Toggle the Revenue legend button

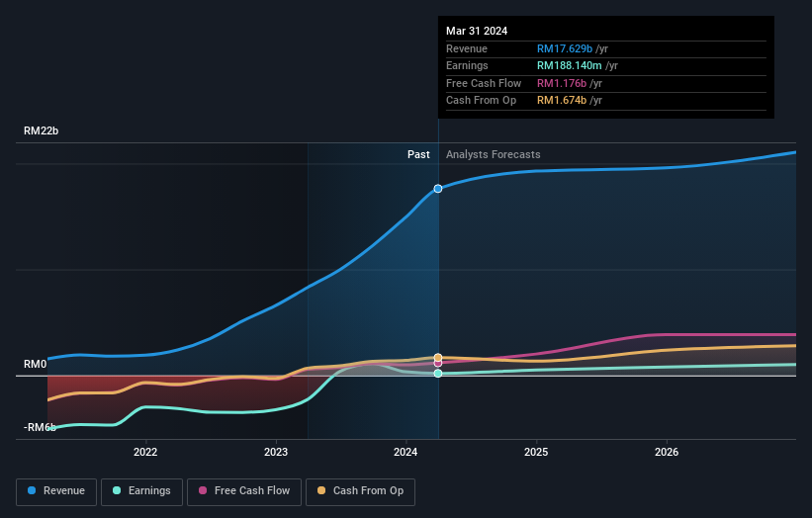[56, 491]
